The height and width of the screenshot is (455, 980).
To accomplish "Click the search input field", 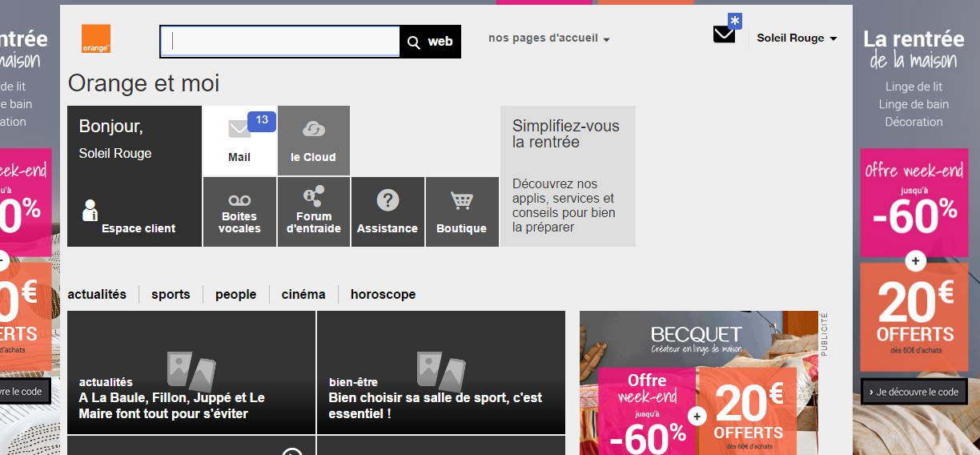I will pos(280,42).
